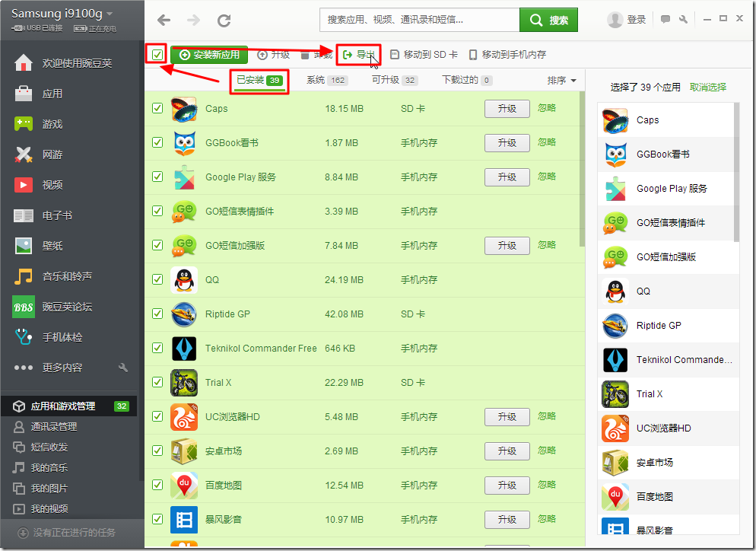The height and width of the screenshot is (551, 756).
Task: Click the Caps app icon in the list
Action: (x=184, y=109)
